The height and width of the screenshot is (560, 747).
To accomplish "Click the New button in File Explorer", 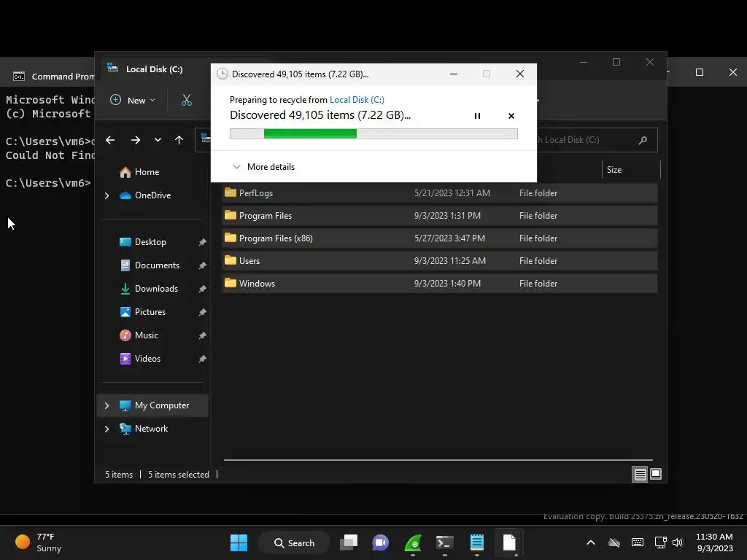I will pos(133,100).
